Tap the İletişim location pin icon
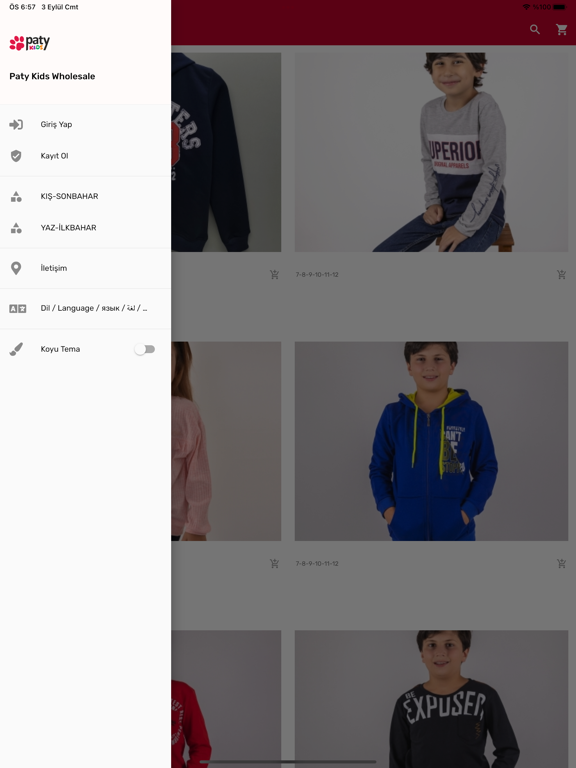Viewport: 576px width, 768px height. (16, 268)
